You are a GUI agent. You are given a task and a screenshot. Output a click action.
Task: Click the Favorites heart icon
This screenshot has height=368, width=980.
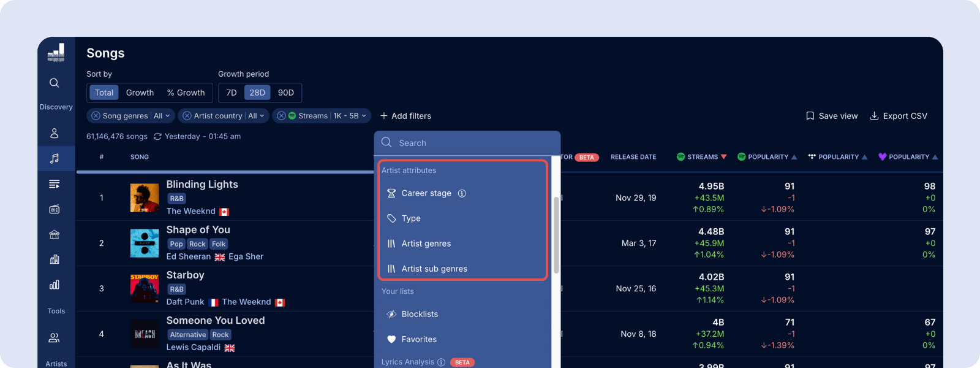pyautogui.click(x=391, y=339)
